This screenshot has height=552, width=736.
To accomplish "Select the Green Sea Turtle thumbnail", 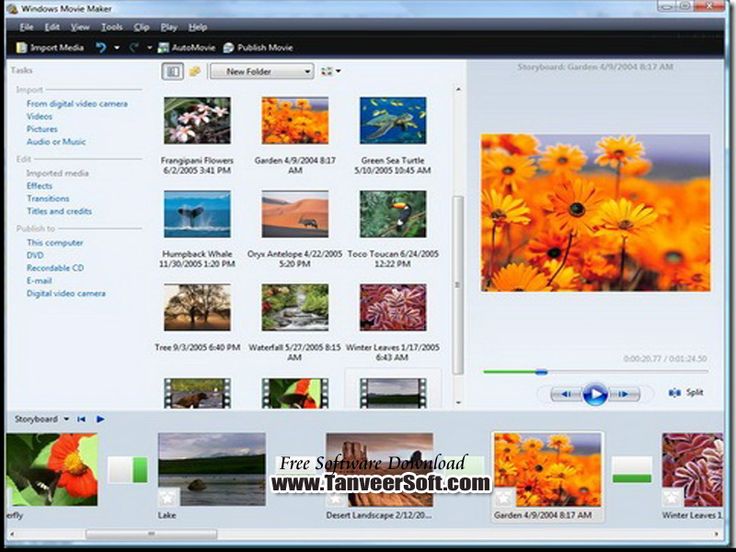I will (393, 120).
